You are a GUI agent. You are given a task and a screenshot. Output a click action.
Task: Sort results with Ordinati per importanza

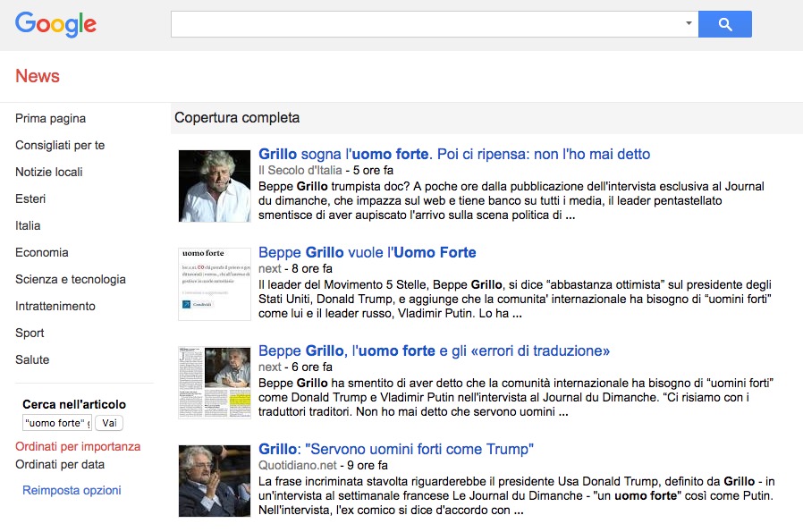[78, 446]
